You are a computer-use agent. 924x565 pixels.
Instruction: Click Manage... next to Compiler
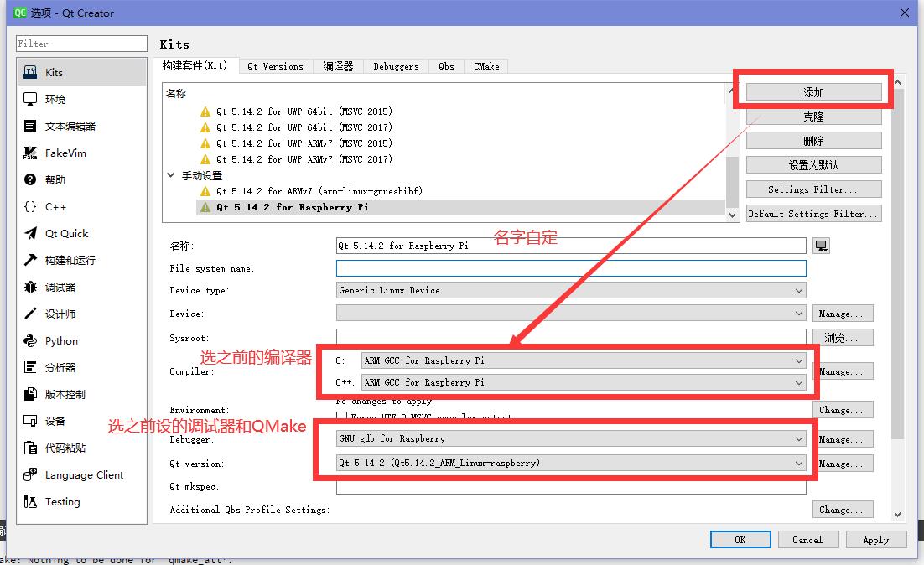(x=843, y=371)
